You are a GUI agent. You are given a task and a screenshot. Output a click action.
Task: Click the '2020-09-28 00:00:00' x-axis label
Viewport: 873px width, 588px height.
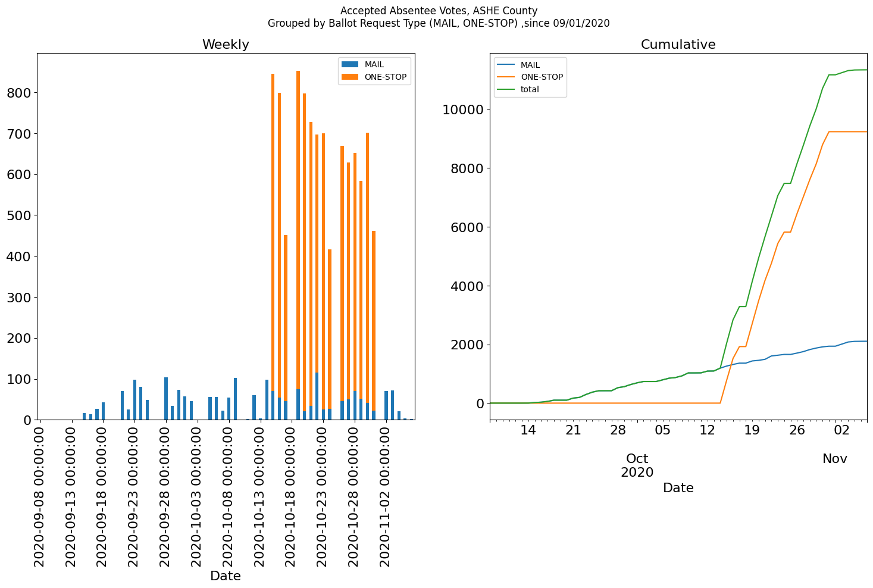166,496
